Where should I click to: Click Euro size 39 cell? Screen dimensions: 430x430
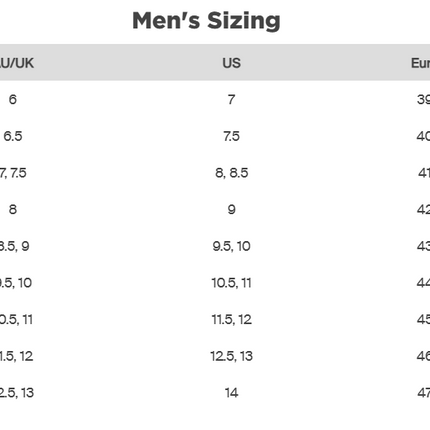423,99
